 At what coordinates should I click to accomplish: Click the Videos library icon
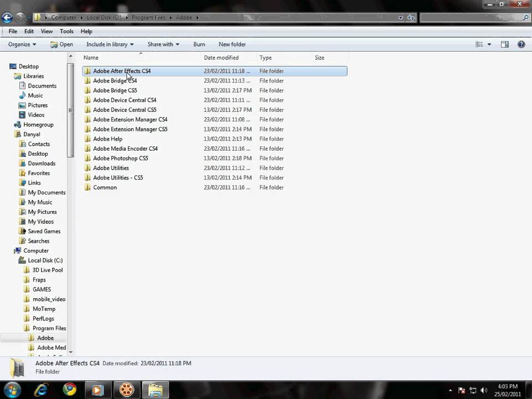[x=22, y=115]
